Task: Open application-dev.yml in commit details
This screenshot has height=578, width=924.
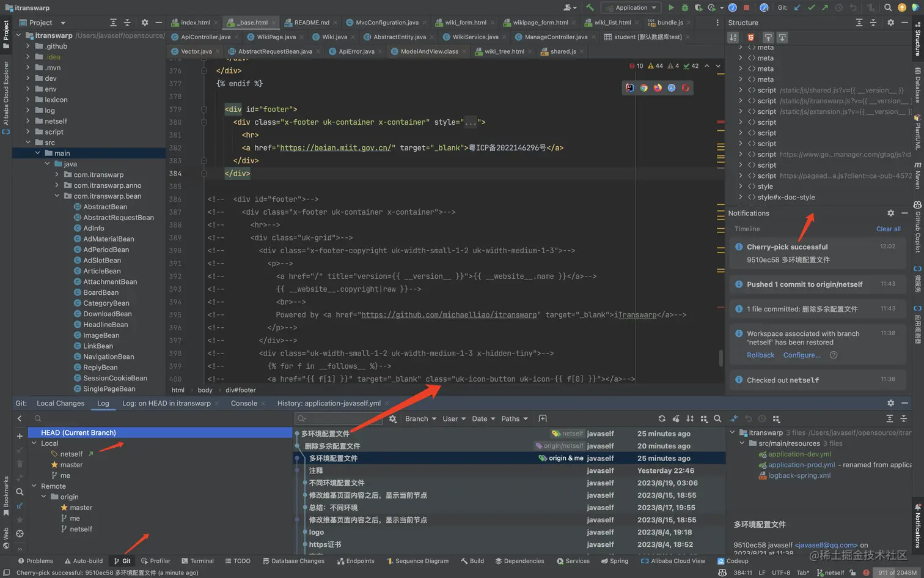Action: (x=799, y=454)
